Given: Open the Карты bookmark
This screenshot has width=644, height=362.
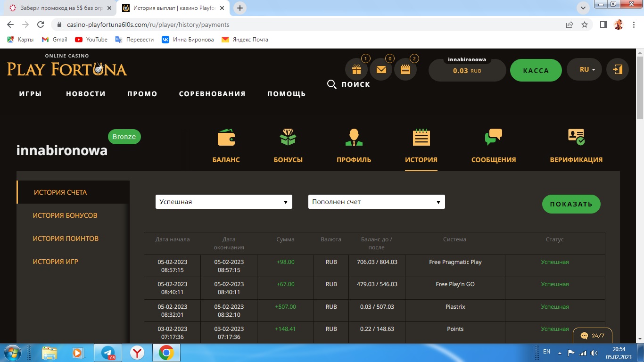Looking at the screenshot, I should pyautogui.click(x=20, y=40).
